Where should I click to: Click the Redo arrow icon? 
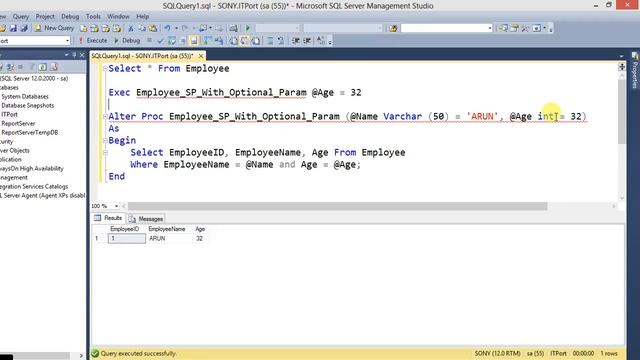184,28
